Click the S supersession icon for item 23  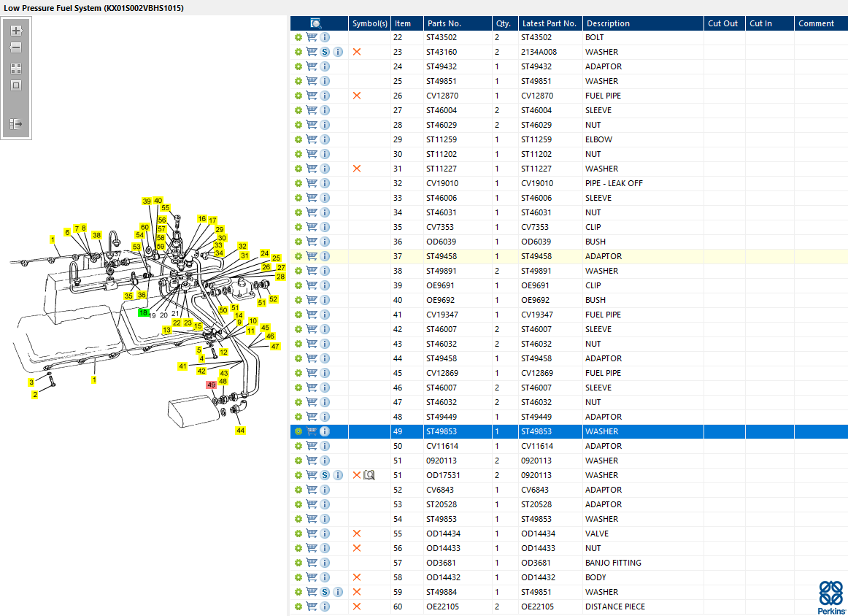click(325, 52)
